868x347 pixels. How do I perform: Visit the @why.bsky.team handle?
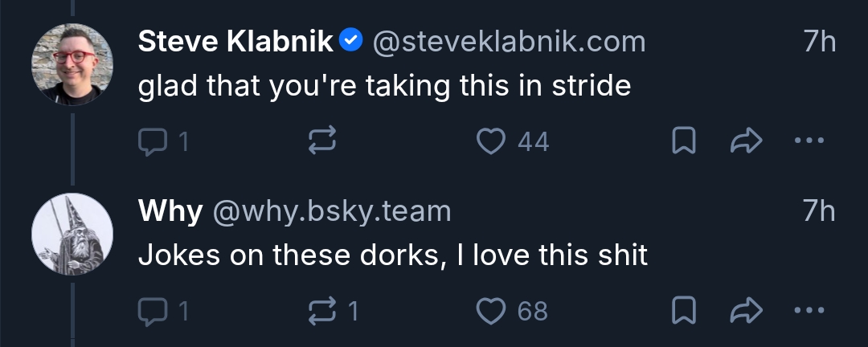(331, 211)
